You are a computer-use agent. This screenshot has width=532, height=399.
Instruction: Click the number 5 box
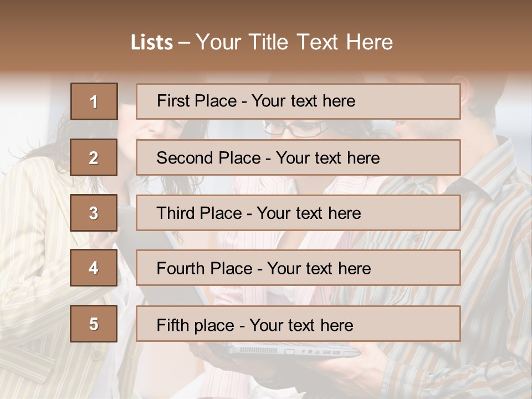pyautogui.click(x=94, y=323)
